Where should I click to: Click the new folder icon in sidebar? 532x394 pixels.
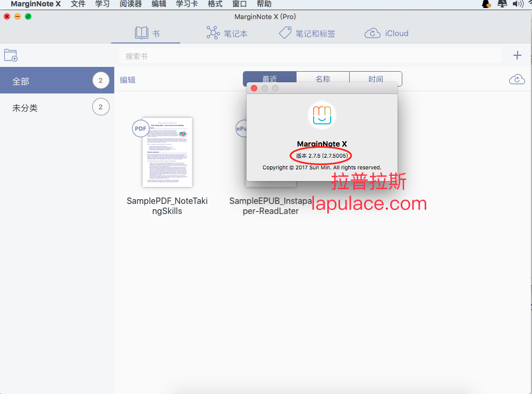(x=11, y=55)
